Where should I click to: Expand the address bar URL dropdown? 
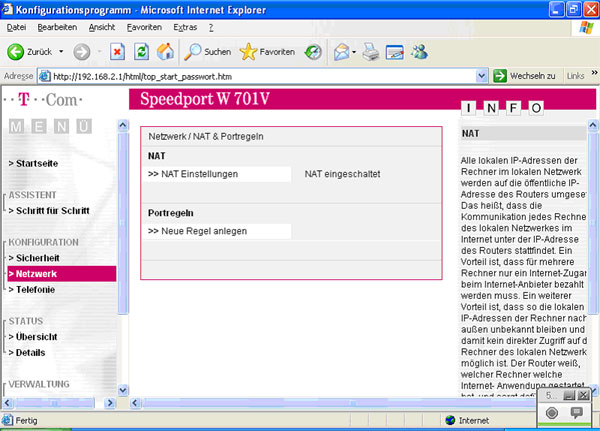pyautogui.click(x=482, y=76)
